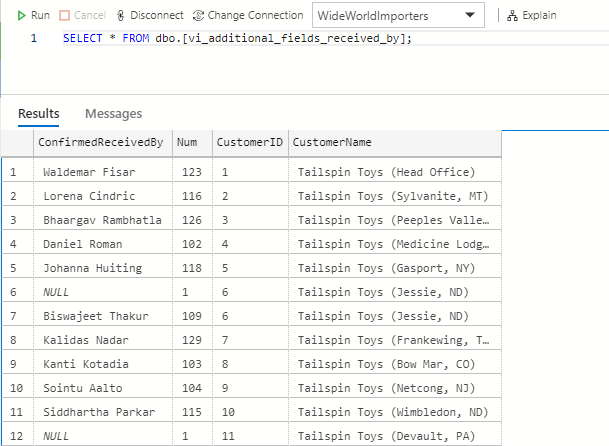609x446 pixels.
Task: Click the Siddhartha Parkar cell
Action: (x=92, y=412)
